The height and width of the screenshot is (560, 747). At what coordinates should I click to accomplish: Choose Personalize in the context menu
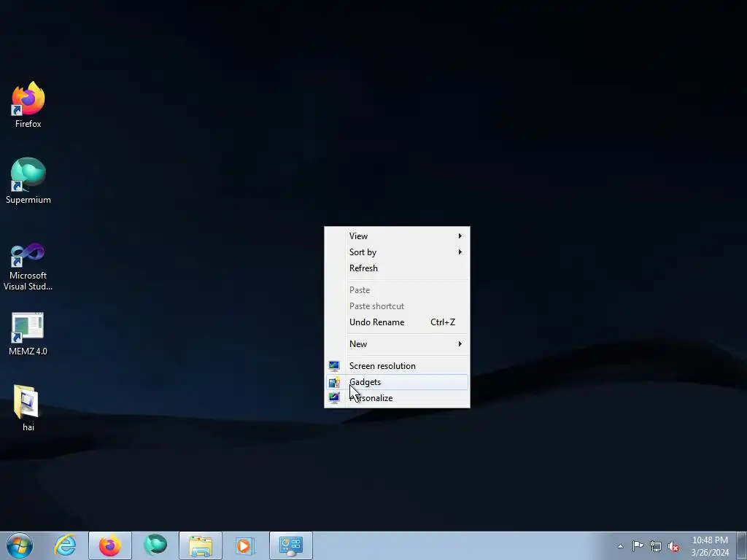(397, 398)
